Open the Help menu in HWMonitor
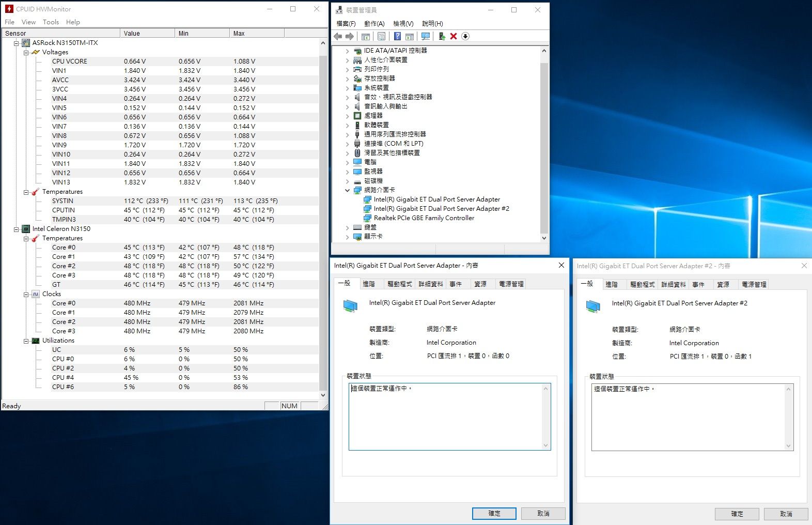This screenshot has height=525, width=812. pos(73,22)
